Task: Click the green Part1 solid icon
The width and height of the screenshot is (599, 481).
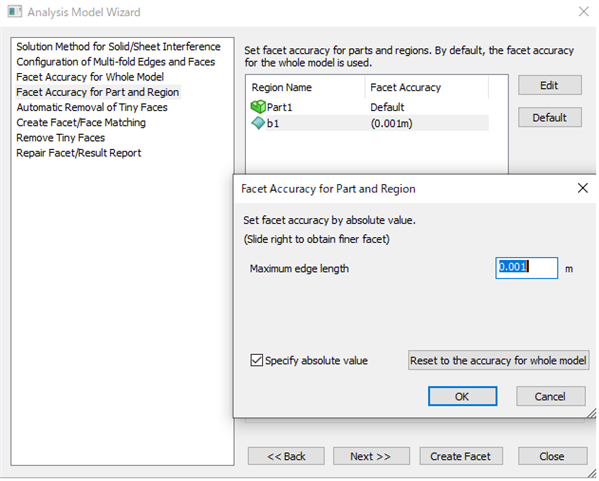Action: click(258, 107)
